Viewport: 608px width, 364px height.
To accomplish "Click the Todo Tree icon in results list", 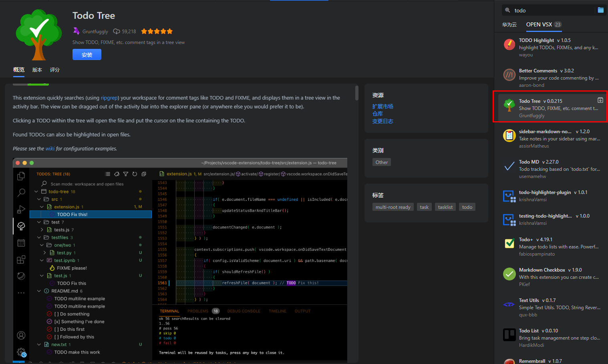I will pos(509,105).
